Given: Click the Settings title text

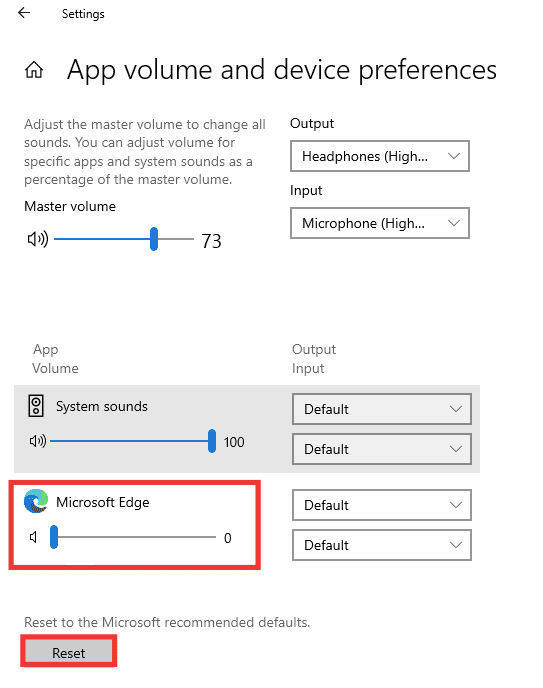Looking at the screenshot, I should pyautogui.click(x=83, y=14).
